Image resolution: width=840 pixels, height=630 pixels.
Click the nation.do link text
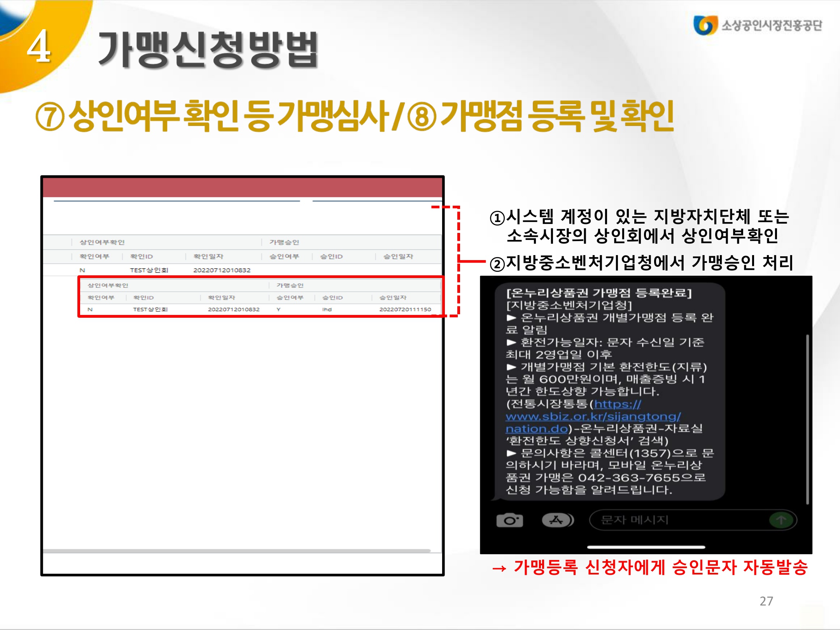[537, 429]
